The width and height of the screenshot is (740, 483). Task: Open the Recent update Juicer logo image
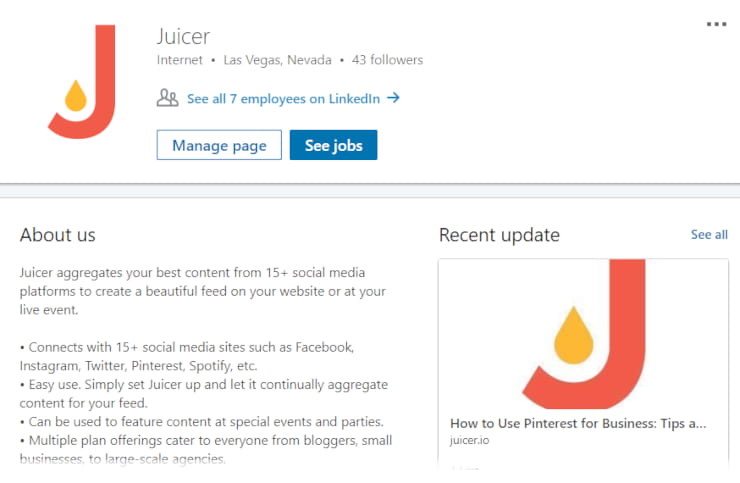click(x=583, y=334)
